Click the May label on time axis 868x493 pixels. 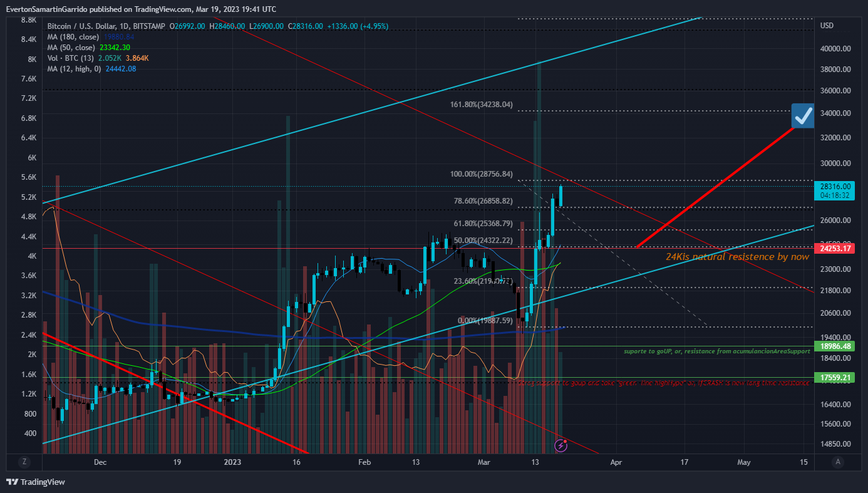744,462
